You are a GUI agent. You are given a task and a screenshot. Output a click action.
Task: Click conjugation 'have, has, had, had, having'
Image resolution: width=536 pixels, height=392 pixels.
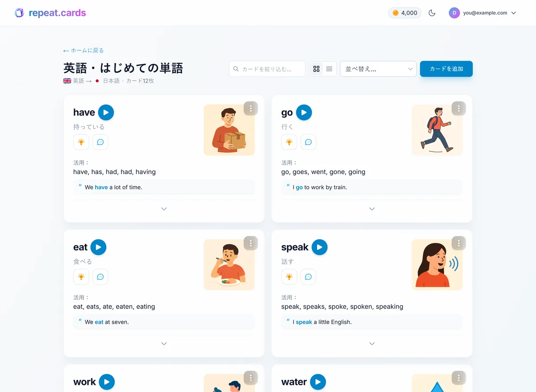[x=114, y=172]
